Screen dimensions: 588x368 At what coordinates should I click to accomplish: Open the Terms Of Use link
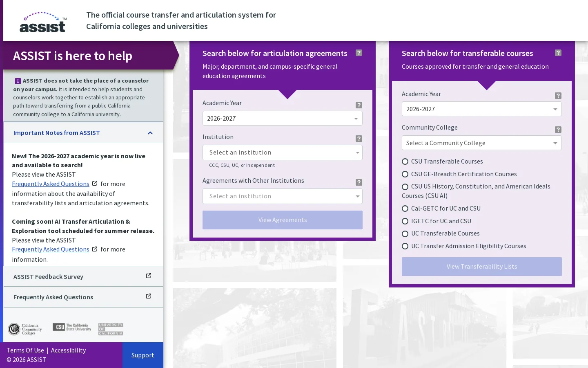click(x=25, y=350)
